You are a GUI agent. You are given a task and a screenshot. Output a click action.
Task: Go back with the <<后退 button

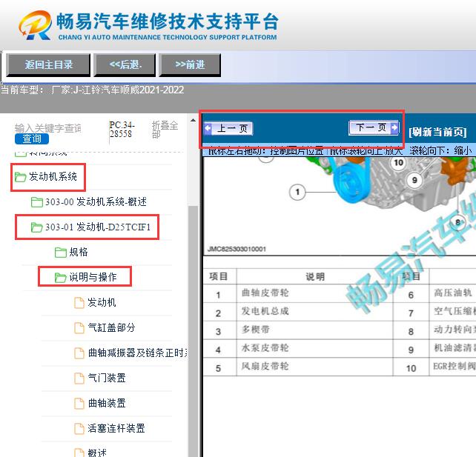[125, 65]
